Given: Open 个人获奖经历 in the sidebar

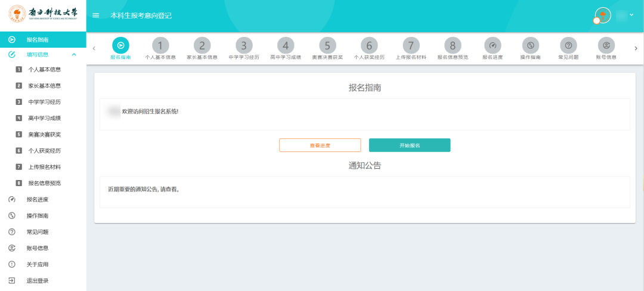Looking at the screenshot, I should point(44,151).
